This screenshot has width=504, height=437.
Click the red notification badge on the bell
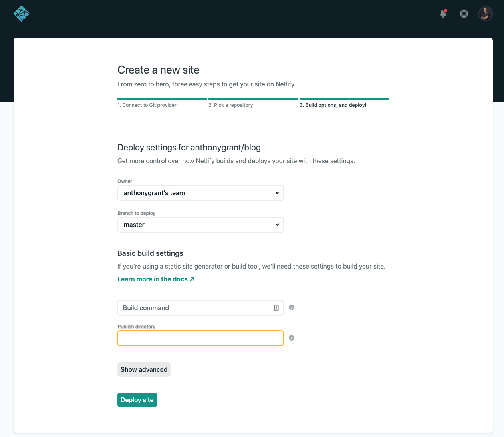tap(446, 10)
